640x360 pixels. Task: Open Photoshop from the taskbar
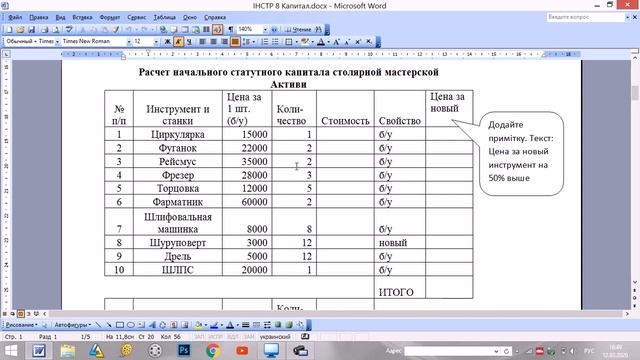[x=184, y=351]
